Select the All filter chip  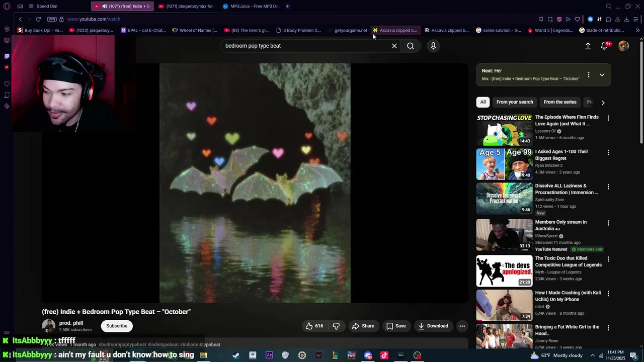tap(483, 102)
